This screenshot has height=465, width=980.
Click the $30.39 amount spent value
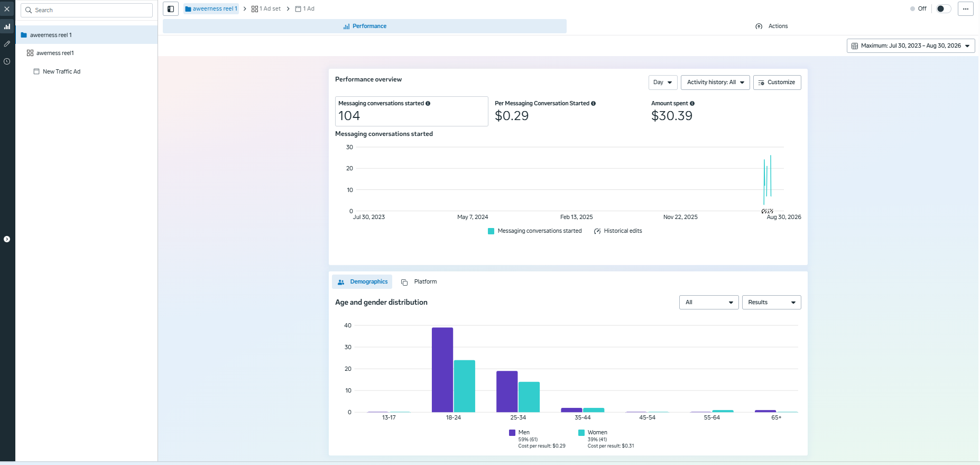(672, 116)
